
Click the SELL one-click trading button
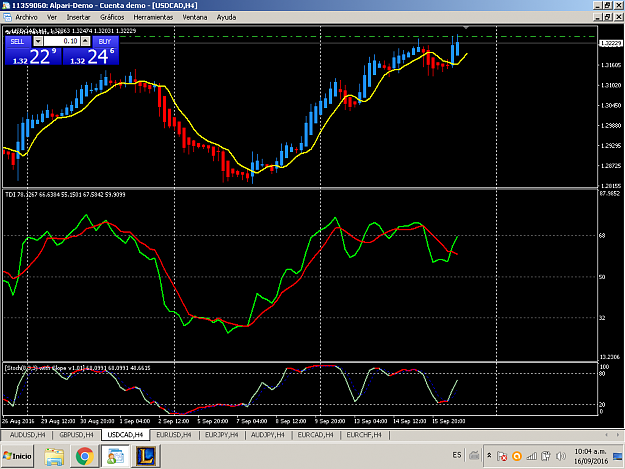[18, 41]
